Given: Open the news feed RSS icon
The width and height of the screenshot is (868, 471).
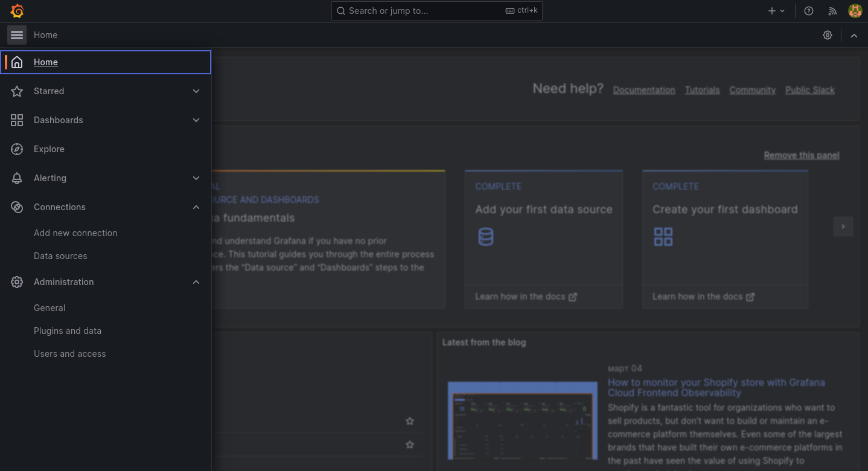Looking at the screenshot, I should pos(832,11).
